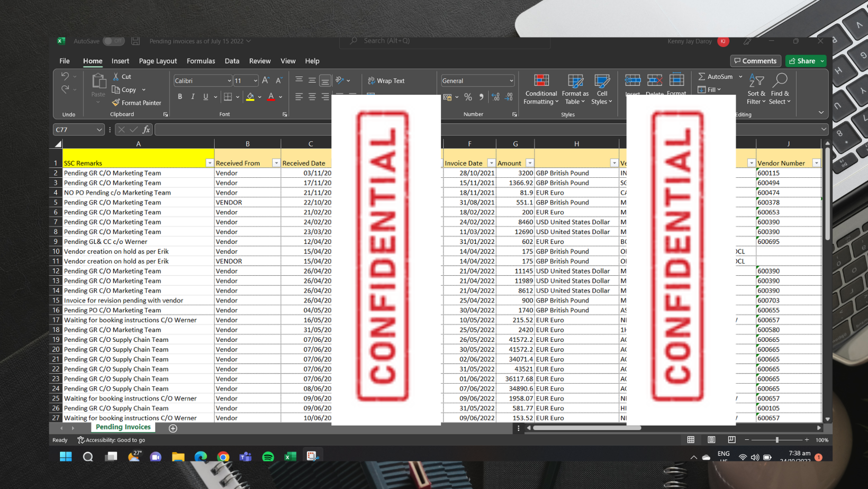Toggle italic formatting
The width and height of the screenshot is (868, 489).
(193, 97)
